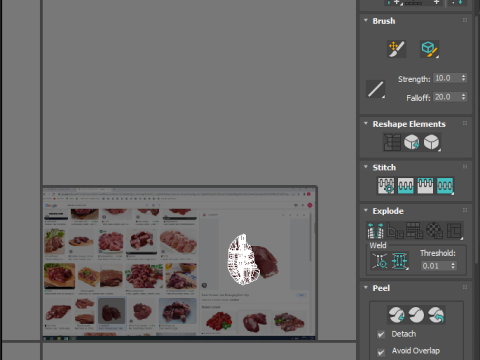The width and height of the screenshot is (480, 360).
Task: Click the Strength spinner arrows
Action: pyautogui.click(x=464, y=78)
